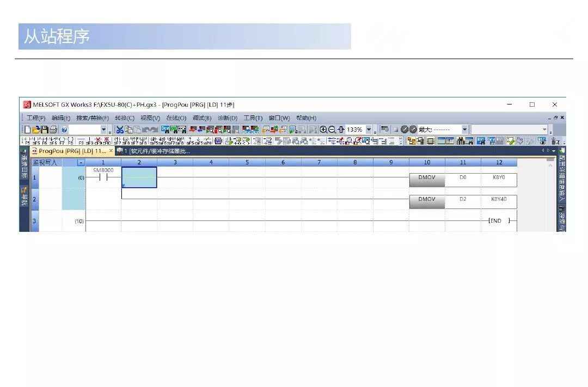Image resolution: width=588 pixels, height=387 pixels.
Task: Save project with the floppy disk icon
Action: pos(45,130)
